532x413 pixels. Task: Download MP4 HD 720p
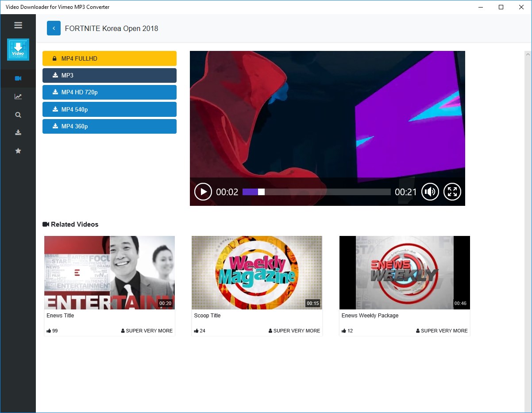109,92
